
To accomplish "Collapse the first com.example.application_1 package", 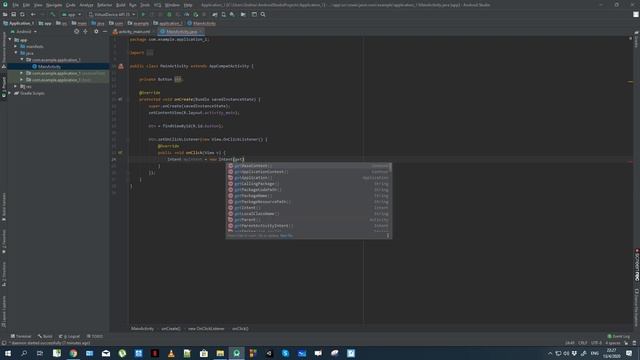I will [22, 60].
